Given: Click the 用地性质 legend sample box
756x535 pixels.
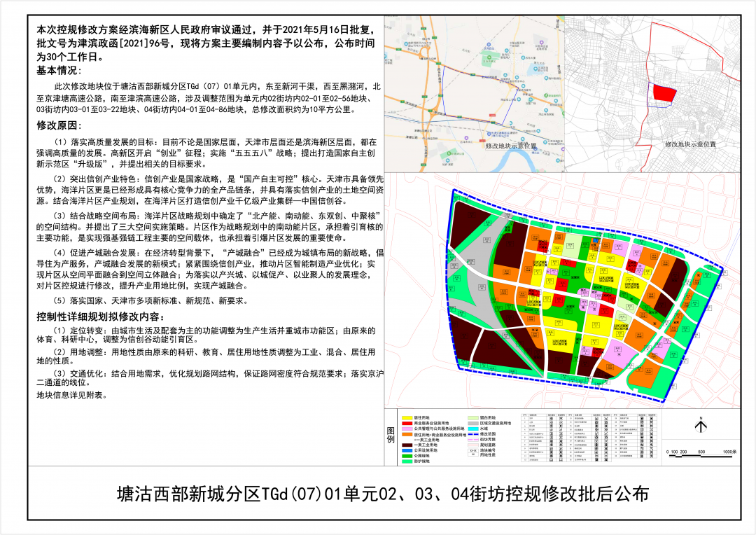Looking at the screenshot, I should 473,454.
